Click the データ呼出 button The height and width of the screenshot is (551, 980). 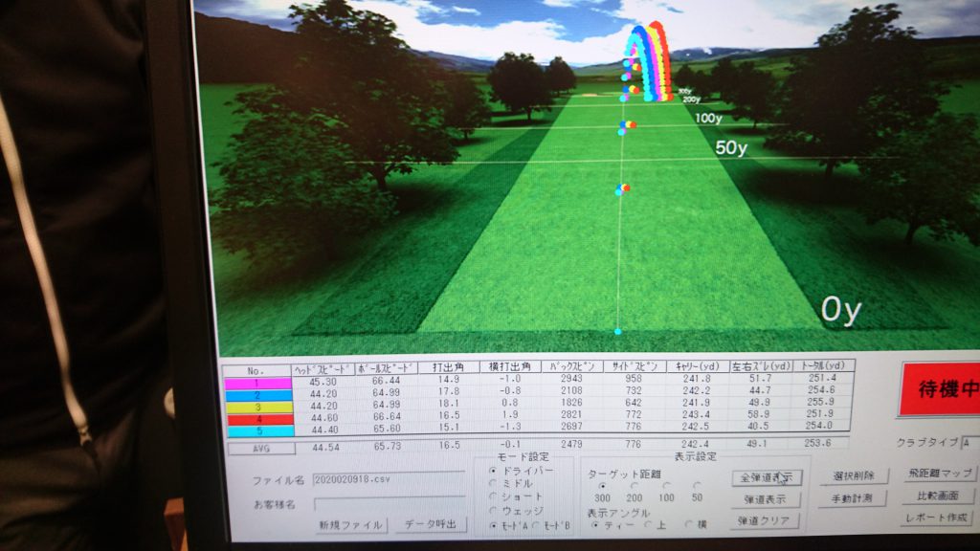pos(431,523)
